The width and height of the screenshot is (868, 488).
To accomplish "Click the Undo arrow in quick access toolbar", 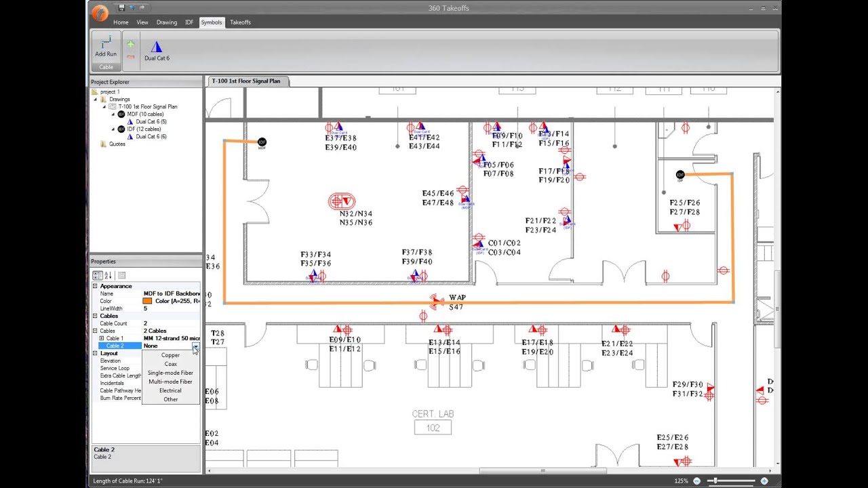I will 132,7.
